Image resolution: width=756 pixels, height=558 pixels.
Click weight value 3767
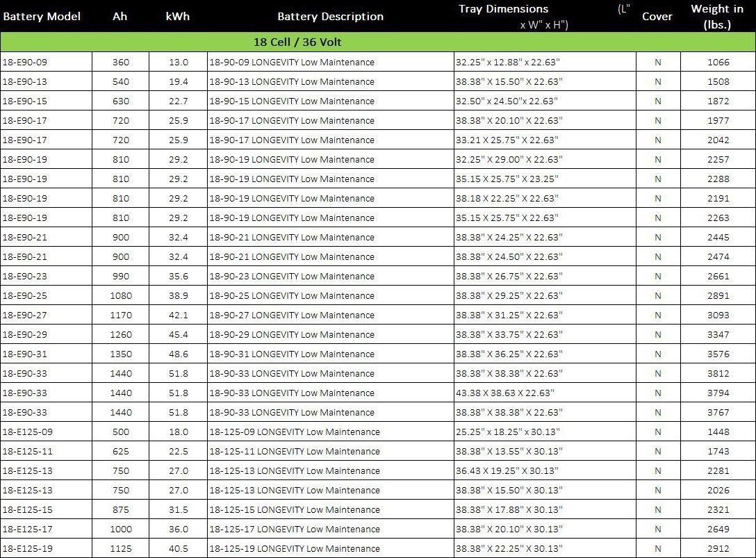click(x=718, y=412)
